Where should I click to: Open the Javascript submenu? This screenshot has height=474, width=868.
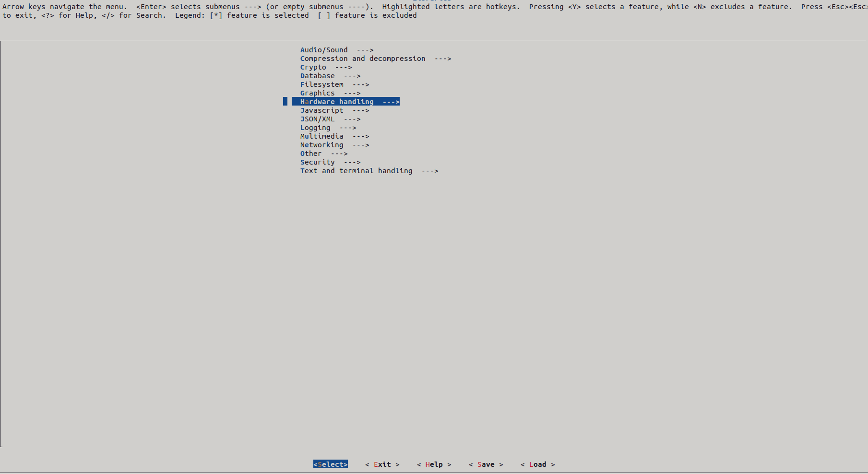pos(322,110)
